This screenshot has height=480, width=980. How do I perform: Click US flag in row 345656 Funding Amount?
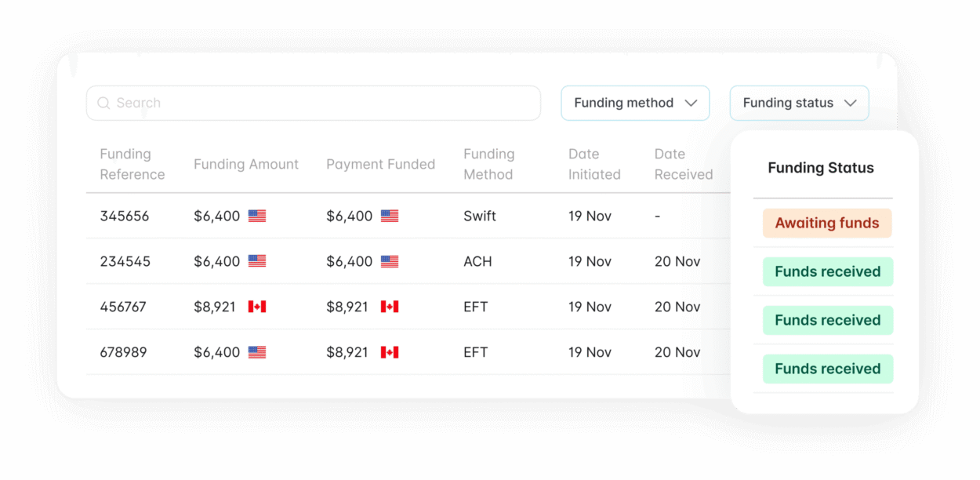click(257, 216)
